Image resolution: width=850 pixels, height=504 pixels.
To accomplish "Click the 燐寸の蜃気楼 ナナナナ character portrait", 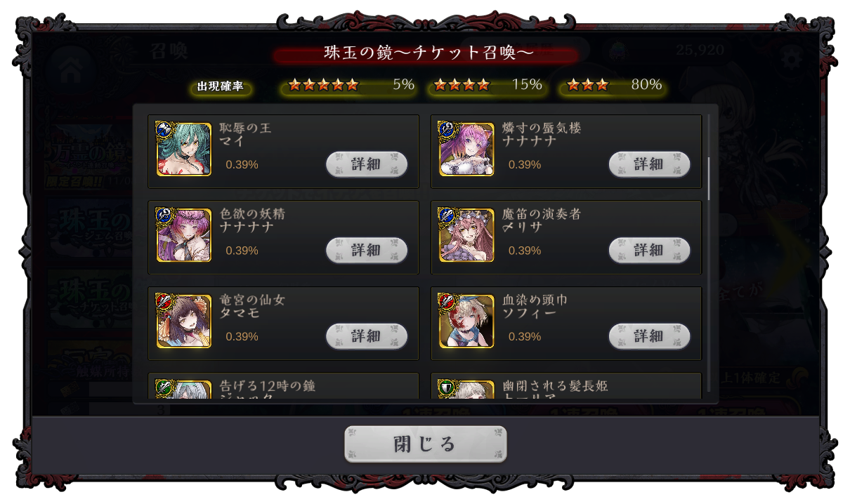I will tap(466, 149).
